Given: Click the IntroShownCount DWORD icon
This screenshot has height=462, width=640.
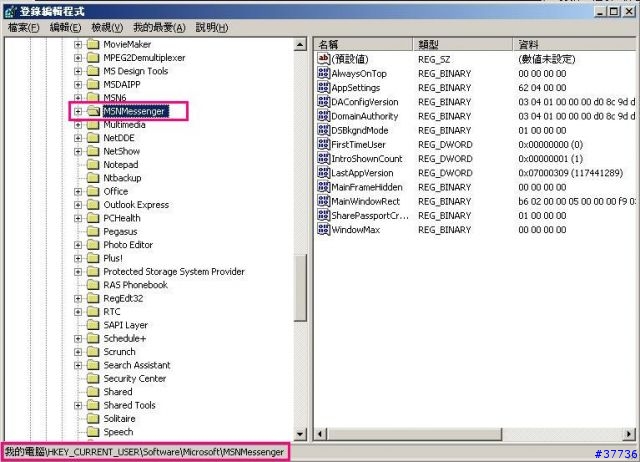Looking at the screenshot, I should [x=323, y=158].
